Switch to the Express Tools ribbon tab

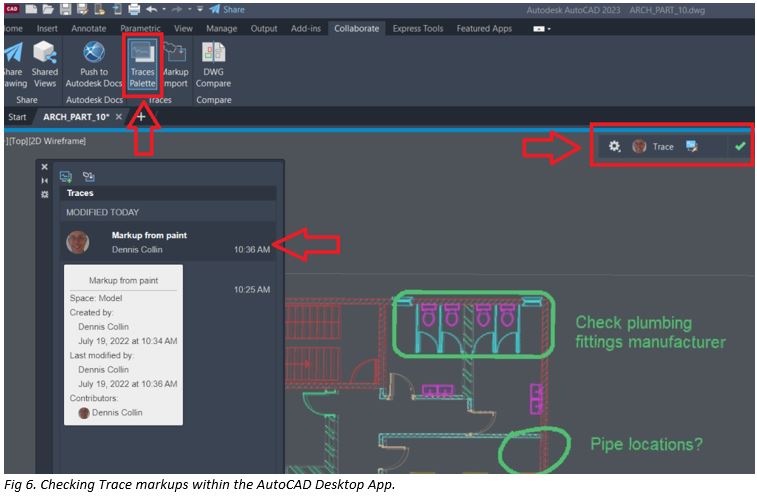coord(418,28)
